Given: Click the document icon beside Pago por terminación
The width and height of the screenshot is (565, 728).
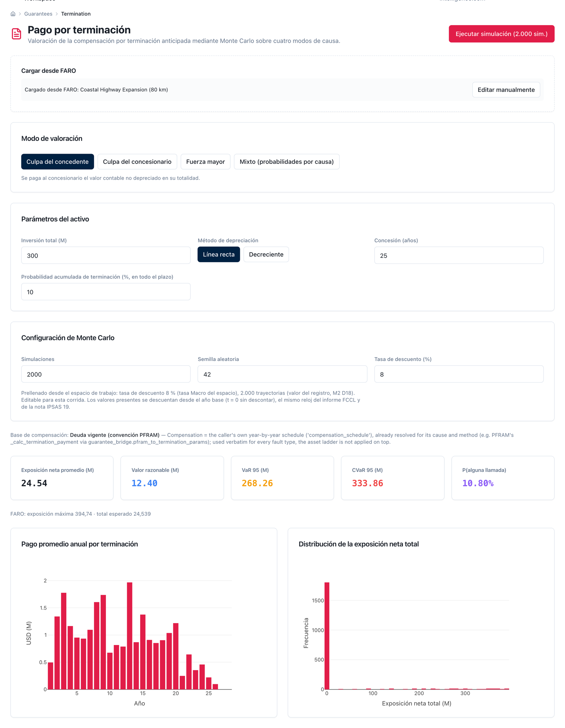Looking at the screenshot, I should click(x=16, y=34).
